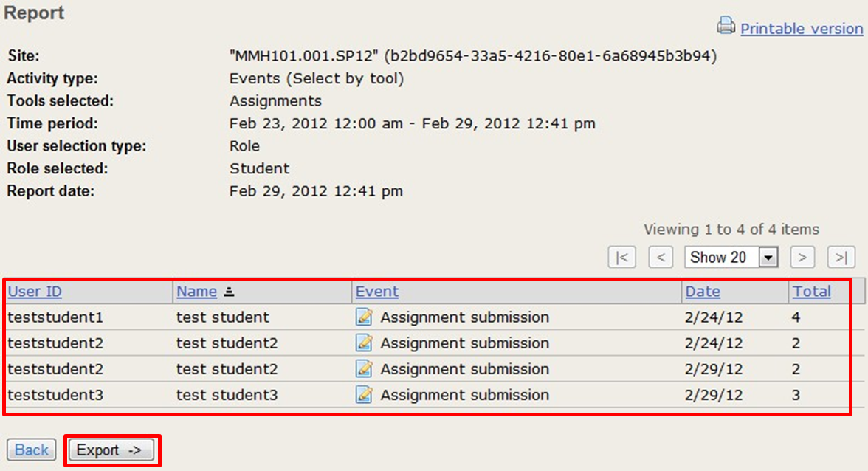Go to the next page of results
Image resolution: width=868 pixels, height=471 pixels.
click(802, 258)
